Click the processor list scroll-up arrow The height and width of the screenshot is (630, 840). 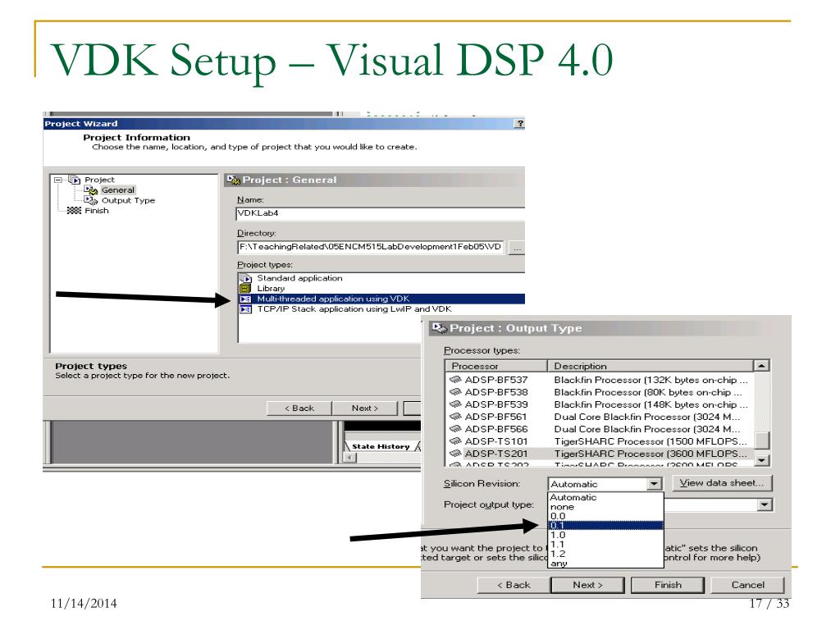click(x=761, y=366)
